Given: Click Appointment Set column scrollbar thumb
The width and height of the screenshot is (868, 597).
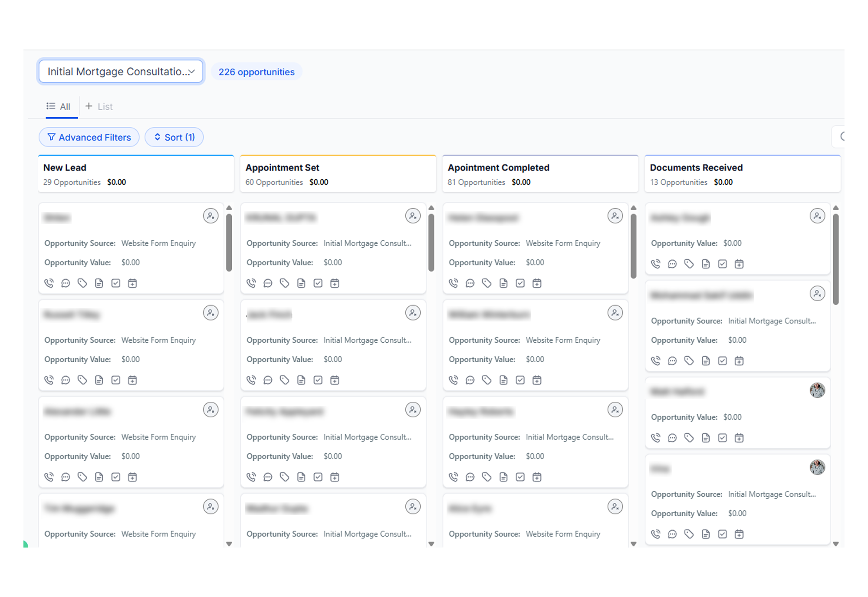Looking at the screenshot, I should click(431, 242).
